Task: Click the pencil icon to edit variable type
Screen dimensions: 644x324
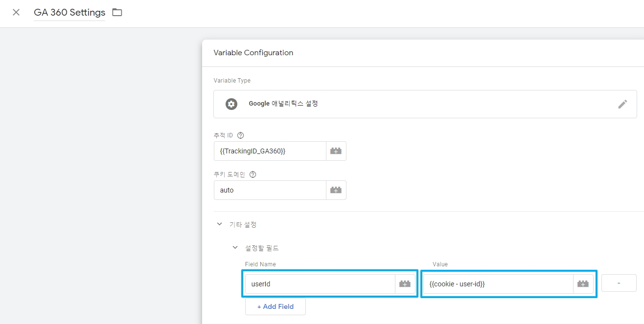Action: click(622, 104)
